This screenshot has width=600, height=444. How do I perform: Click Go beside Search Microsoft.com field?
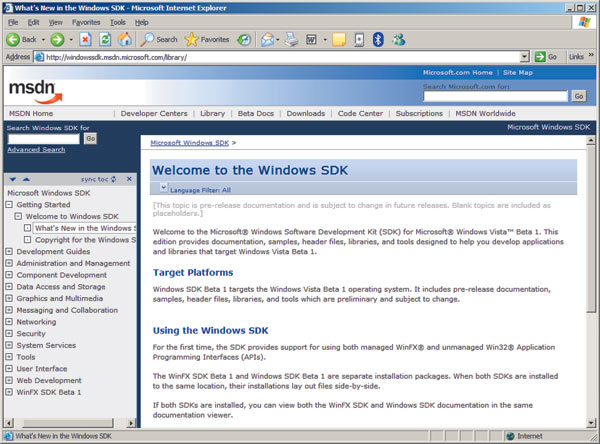(x=579, y=96)
